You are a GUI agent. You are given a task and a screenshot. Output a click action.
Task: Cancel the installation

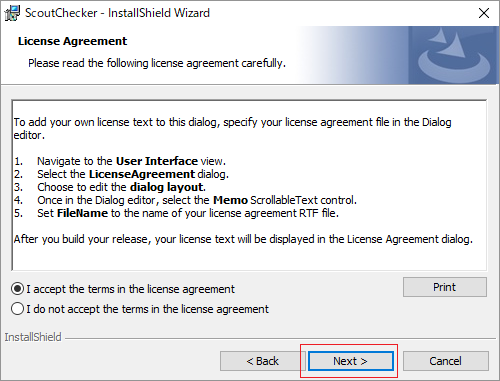point(446,361)
